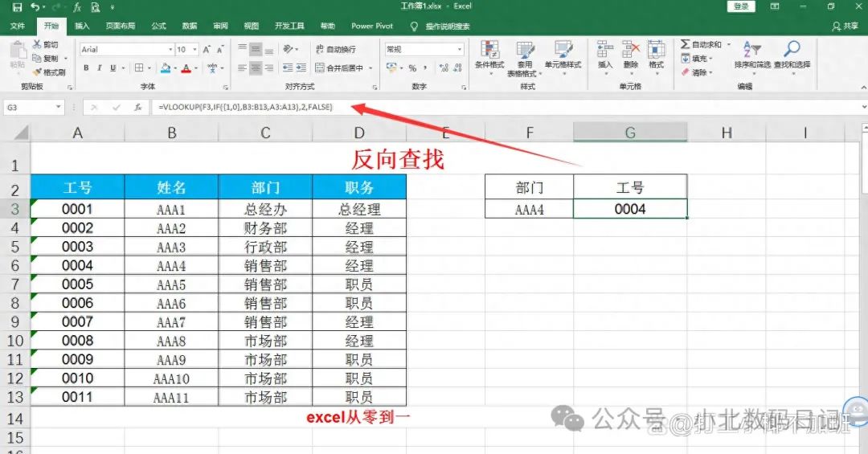This screenshot has height=454, width=868.
Task: Click AutoSum (自动求和) sigma icon
Action: pyautogui.click(x=686, y=44)
